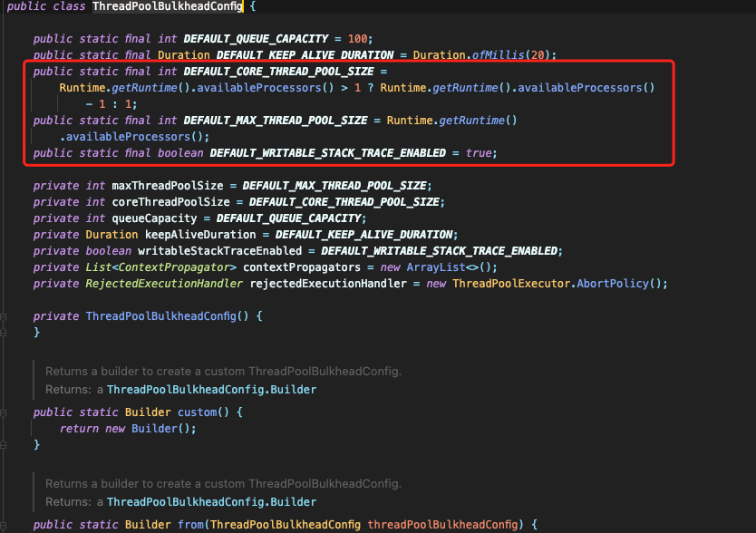The height and width of the screenshot is (533, 756).
Task: Click the contextPropagators field name
Action: (x=301, y=267)
